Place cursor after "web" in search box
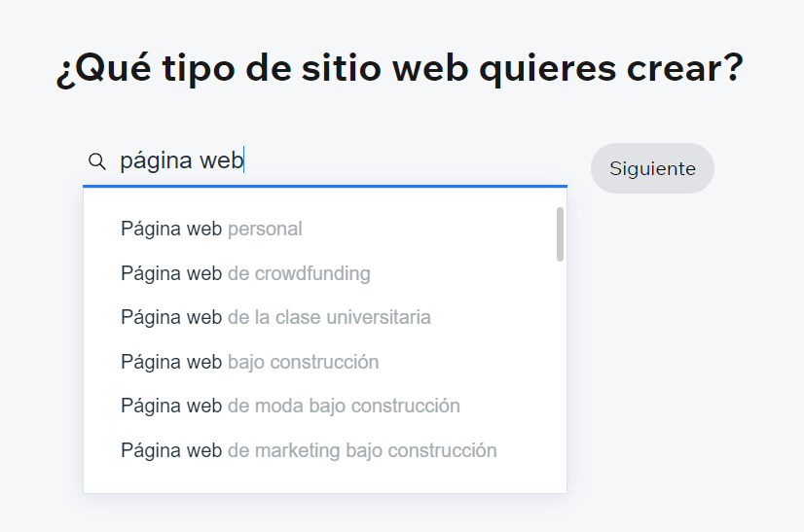The height and width of the screenshot is (532, 804). (243, 161)
